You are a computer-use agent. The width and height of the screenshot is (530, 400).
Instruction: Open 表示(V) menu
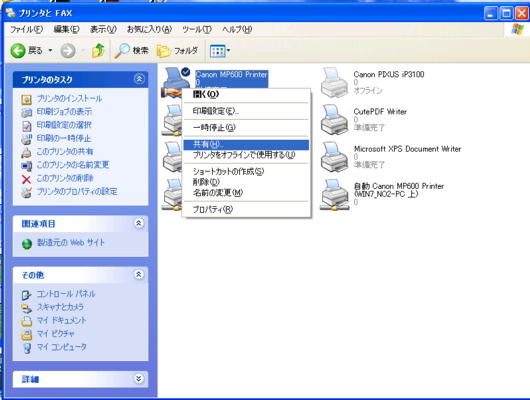(103, 29)
